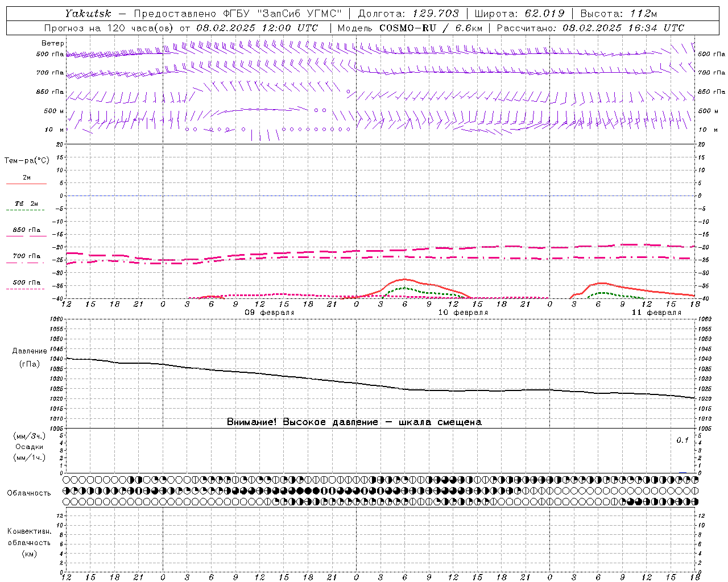Click the forecast start 08.02.2025 12:00 UTC
This screenshot has height=582, width=728.
coord(257,28)
